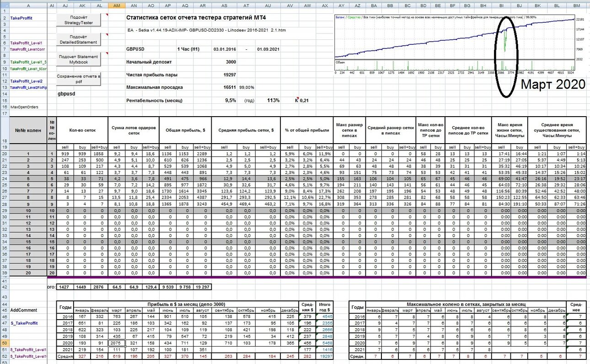
Task: Click the Рентабельность (месяц) label cell
Action: tap(154, 100)
